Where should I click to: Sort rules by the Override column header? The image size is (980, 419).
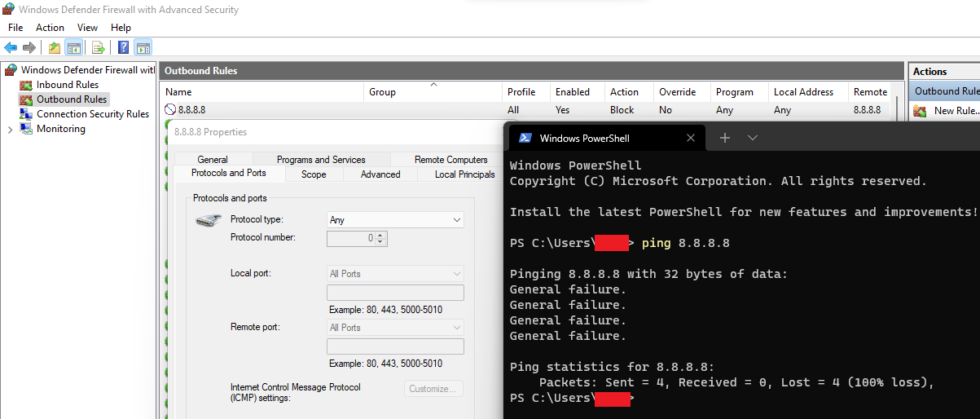click(x=683, y=92)
